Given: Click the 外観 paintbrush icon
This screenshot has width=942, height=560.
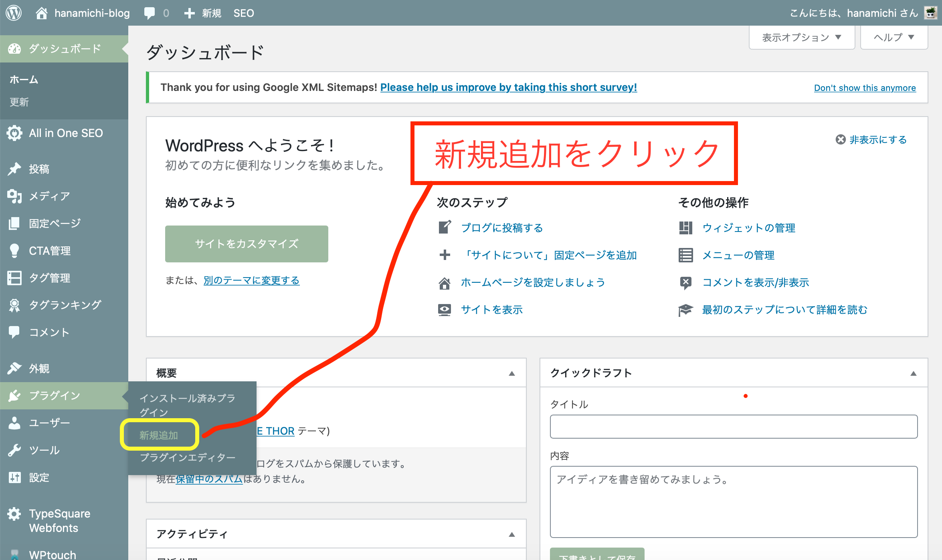Looking at the screenshot, I should point(14,368).
